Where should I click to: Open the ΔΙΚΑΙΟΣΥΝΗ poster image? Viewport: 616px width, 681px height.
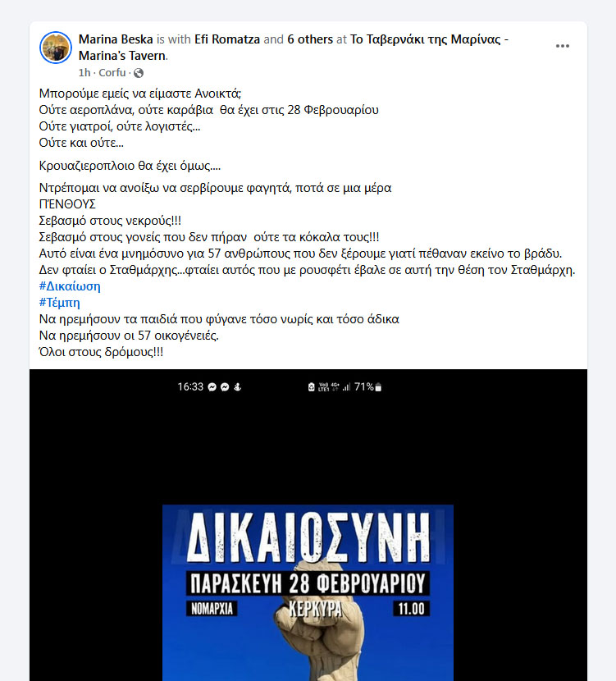coord(308,592)
